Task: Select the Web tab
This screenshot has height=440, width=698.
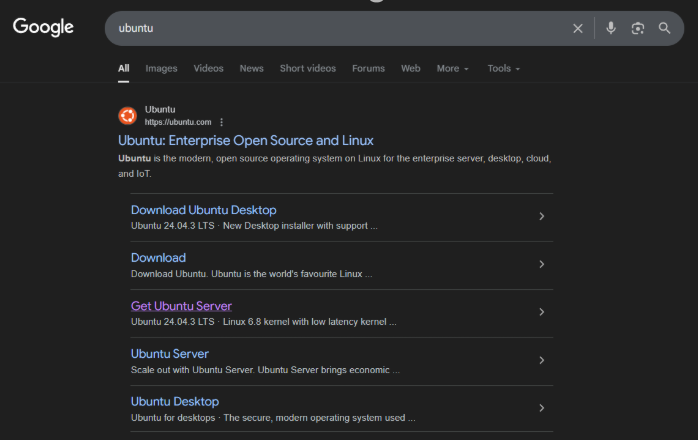Action: (410, 68)
